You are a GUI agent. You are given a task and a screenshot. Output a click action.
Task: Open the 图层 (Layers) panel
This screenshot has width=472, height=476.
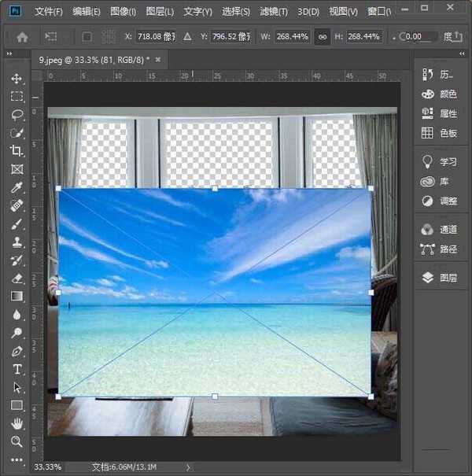coord(441,278)
